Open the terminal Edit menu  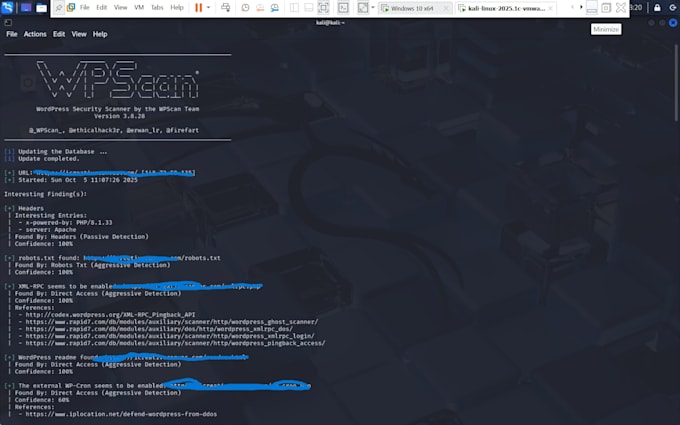[x=59, y=34]
